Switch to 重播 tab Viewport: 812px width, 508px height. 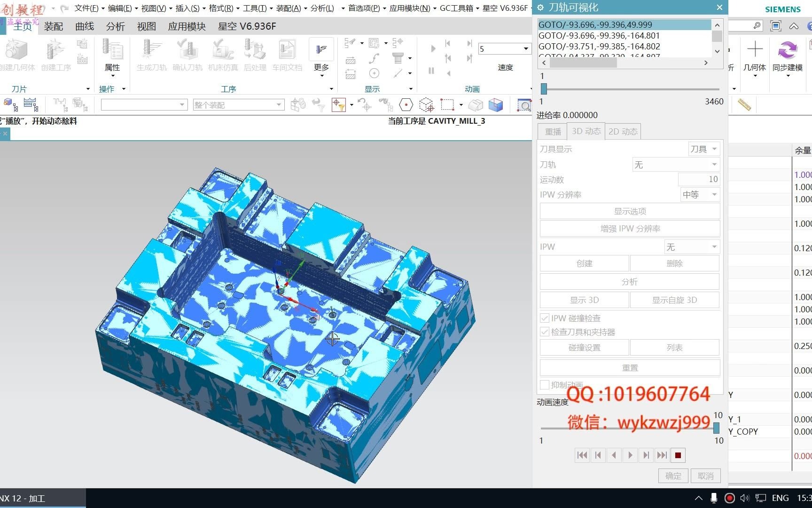553,132
